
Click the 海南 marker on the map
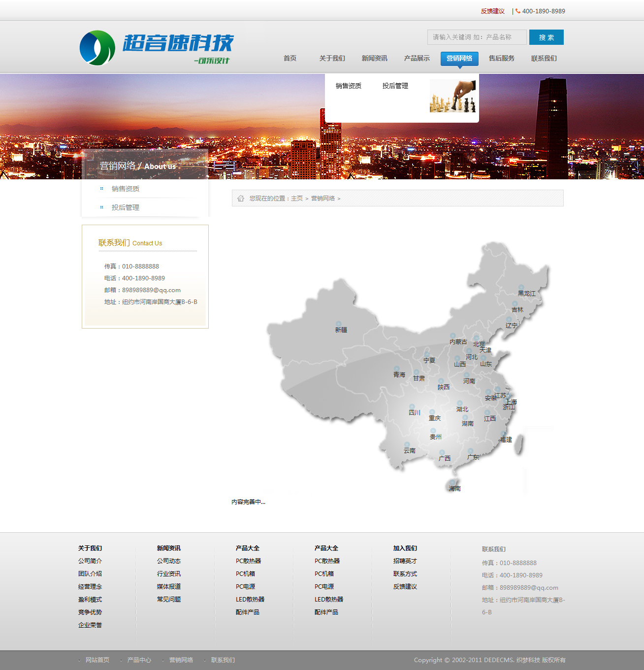(452, 483)
